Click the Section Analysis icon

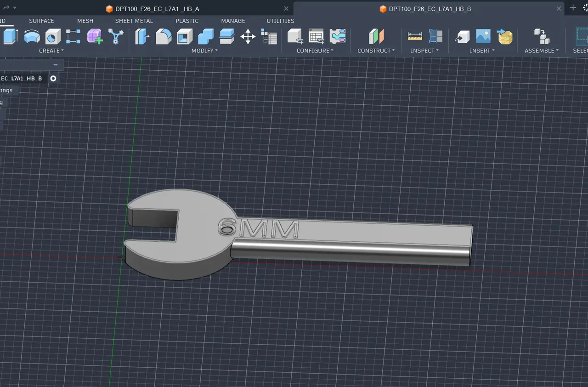pos(435,36)
